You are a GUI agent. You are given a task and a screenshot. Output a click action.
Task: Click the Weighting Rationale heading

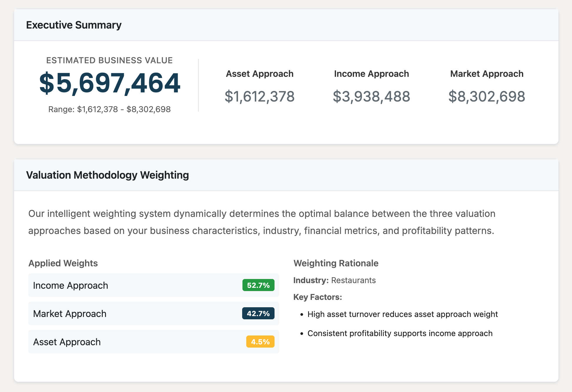click(x=336, y=263)
